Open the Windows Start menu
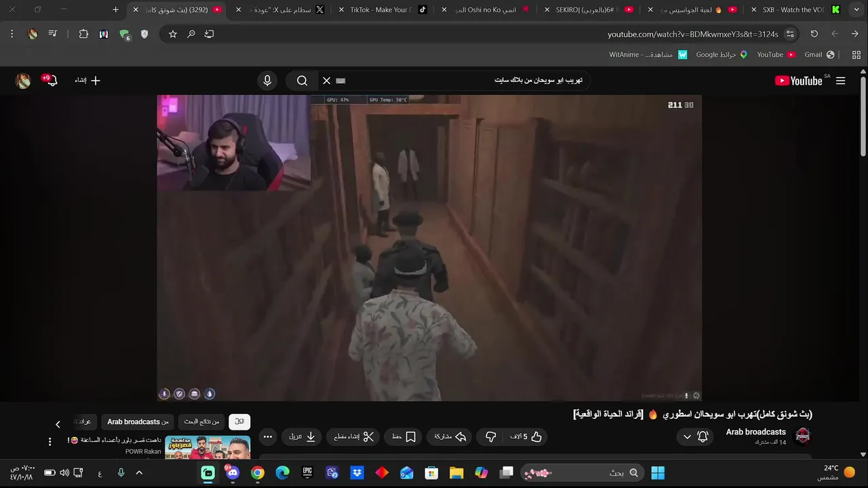Screen dimensions: 868x488 click(658, 473)
